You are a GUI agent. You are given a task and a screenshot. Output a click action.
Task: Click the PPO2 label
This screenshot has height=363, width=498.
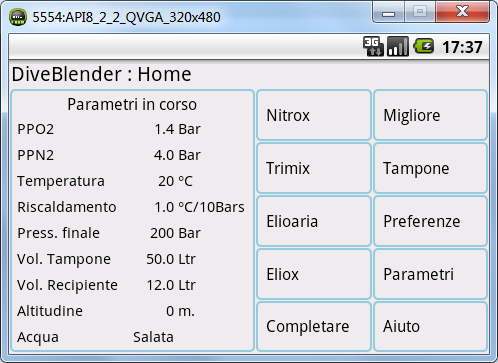click(x=36, y=129)
